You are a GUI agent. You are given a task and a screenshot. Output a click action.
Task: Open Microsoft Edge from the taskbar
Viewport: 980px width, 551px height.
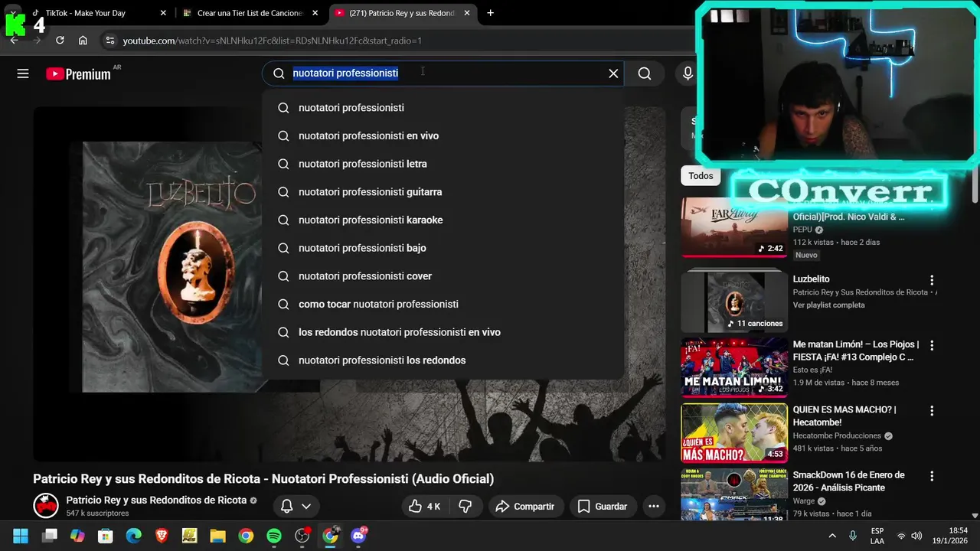(x=134, y=536)
